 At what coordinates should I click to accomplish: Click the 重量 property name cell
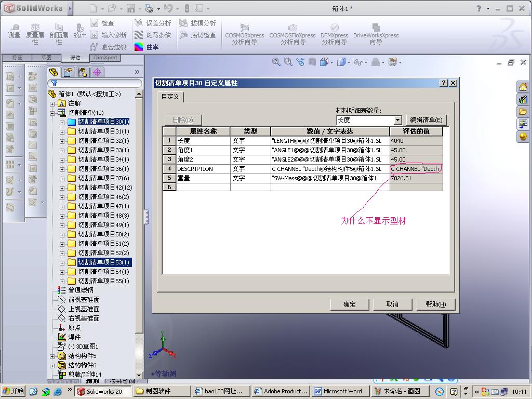pos(203,178)
